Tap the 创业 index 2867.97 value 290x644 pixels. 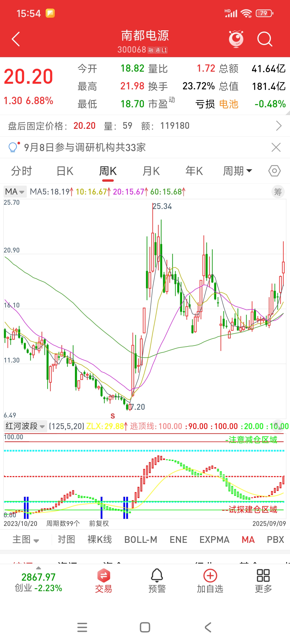(38, 577)
